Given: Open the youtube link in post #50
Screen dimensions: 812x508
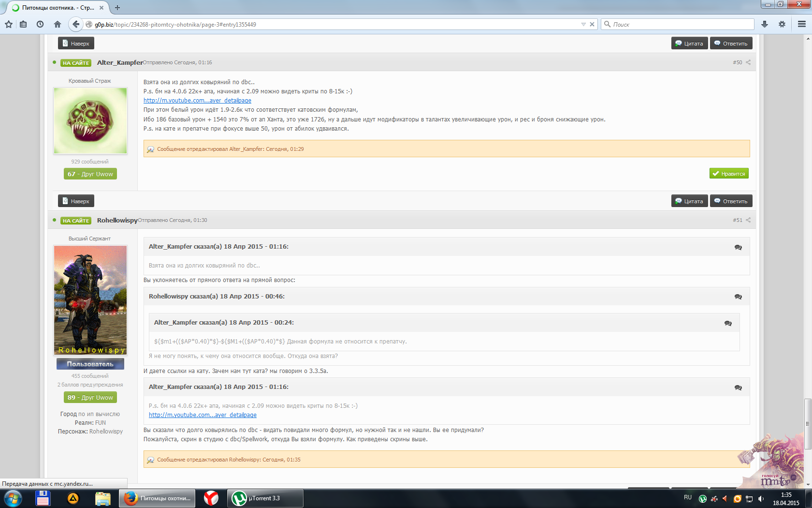Looking at the screenshot, I should 197,101.
